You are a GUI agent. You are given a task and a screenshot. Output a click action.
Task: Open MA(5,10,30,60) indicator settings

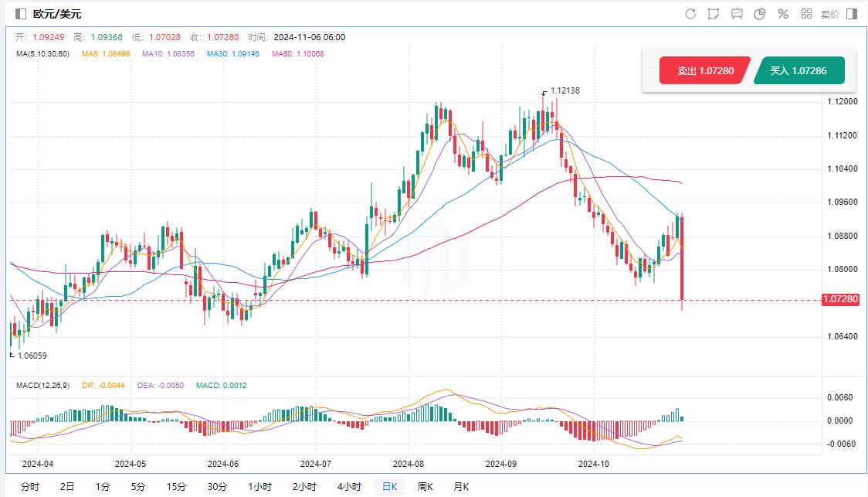click(x=42, y=54)
